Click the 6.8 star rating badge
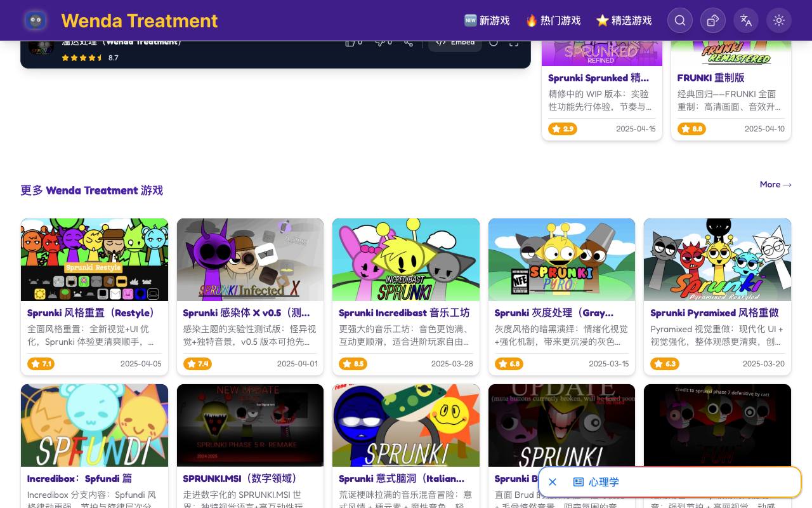Screen dimensions: 812x508 point(509,364)
